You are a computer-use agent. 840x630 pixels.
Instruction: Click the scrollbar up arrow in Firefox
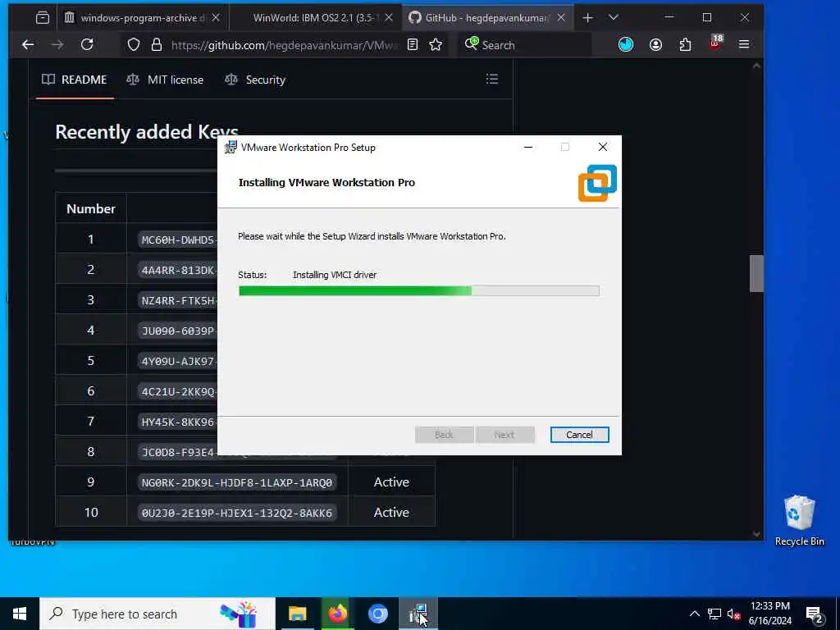coord(756,66)
